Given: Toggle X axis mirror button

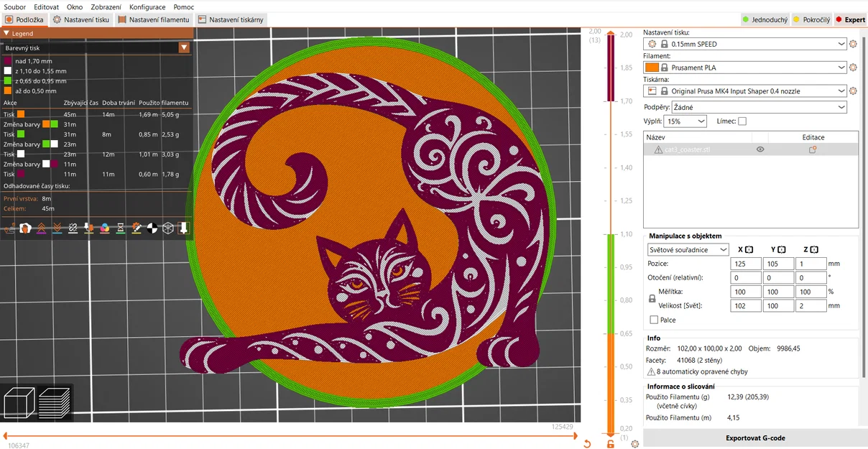Looking at the screenshot, I should (x=749, y=249).
